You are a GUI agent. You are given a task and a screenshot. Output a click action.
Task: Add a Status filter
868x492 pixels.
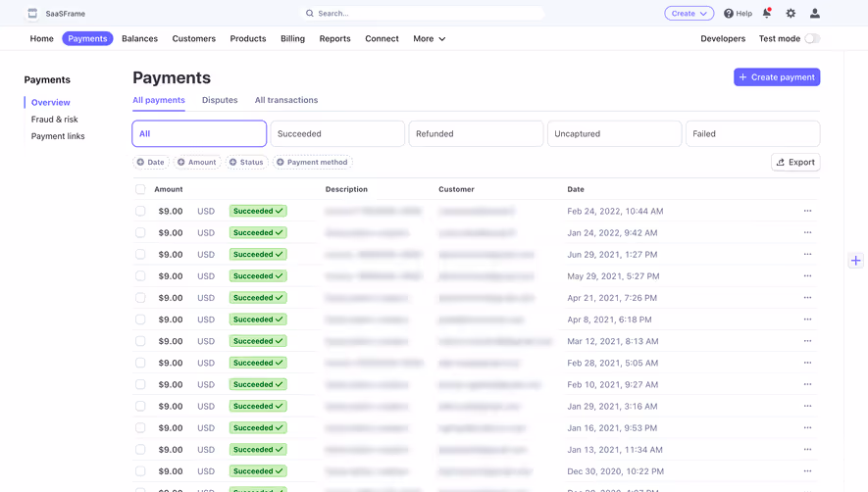point(246,162)
